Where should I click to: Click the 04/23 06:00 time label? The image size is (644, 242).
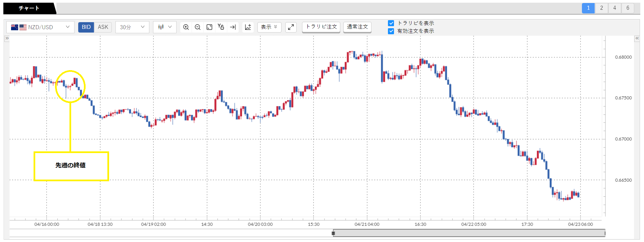(580, 224)
